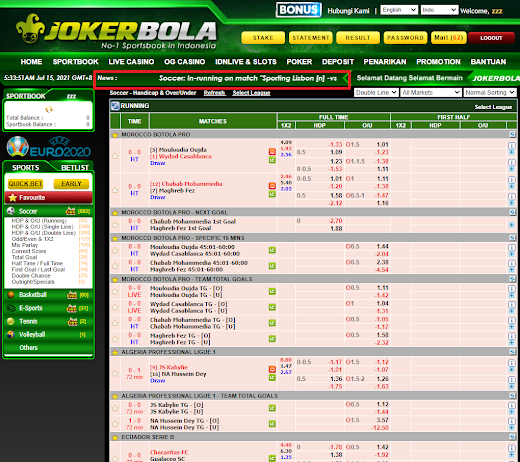Click the Volleyball icon

[11, 334]
